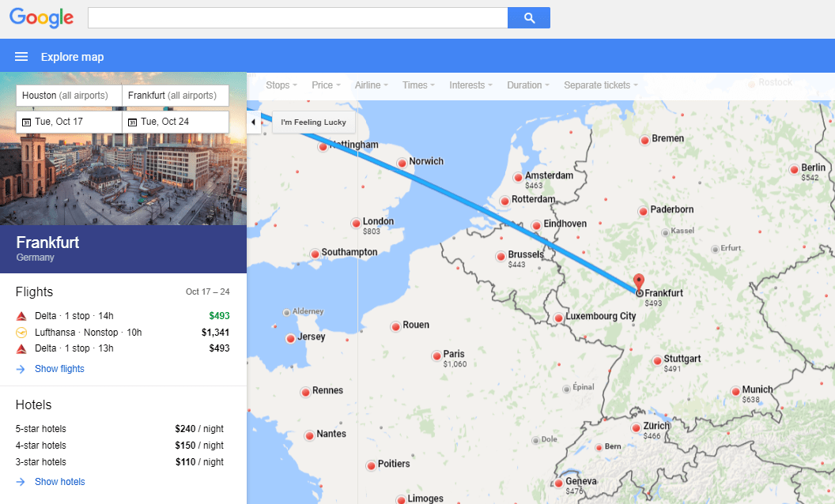Click the I'm Feeling Lucky button
The image size is (835, 504).
[x=313, y=122]
